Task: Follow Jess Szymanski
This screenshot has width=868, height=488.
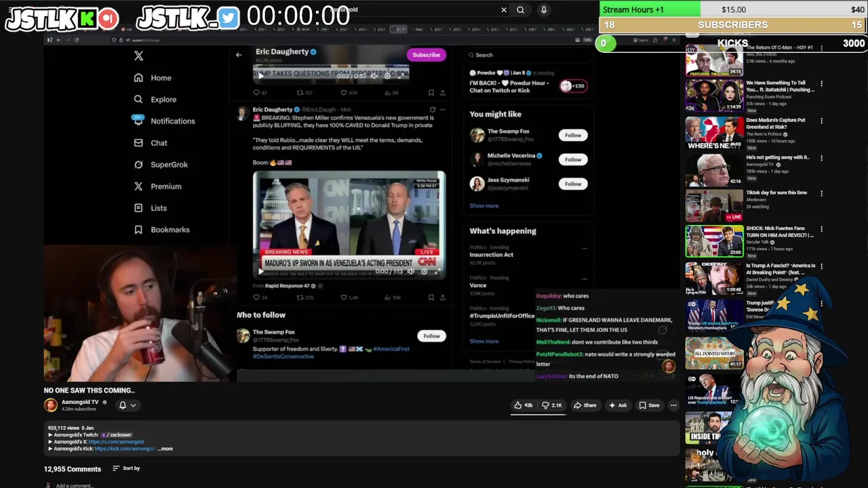Action: (x=573, y=184)
